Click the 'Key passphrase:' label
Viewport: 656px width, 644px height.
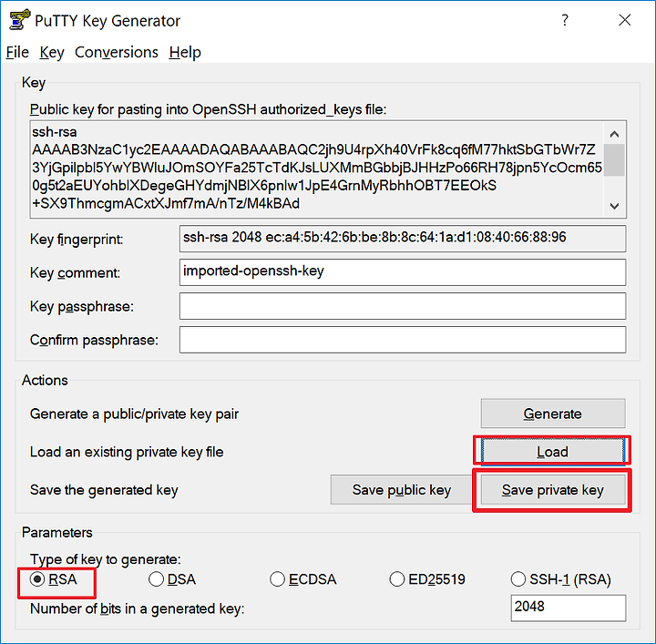pyautogui.click(x=82, y=307)
